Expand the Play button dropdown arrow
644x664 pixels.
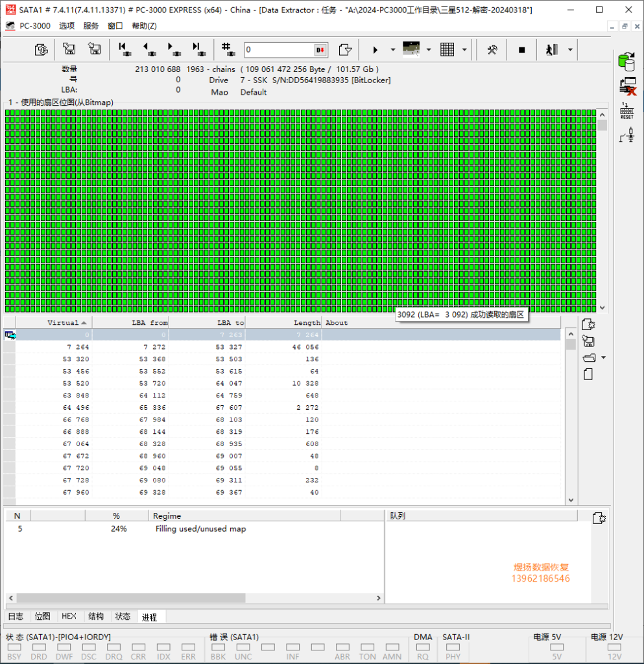[393, 50]
